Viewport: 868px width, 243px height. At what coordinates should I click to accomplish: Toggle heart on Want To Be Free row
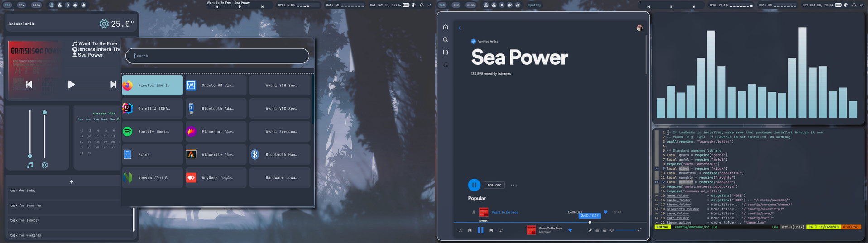point(605,212)
